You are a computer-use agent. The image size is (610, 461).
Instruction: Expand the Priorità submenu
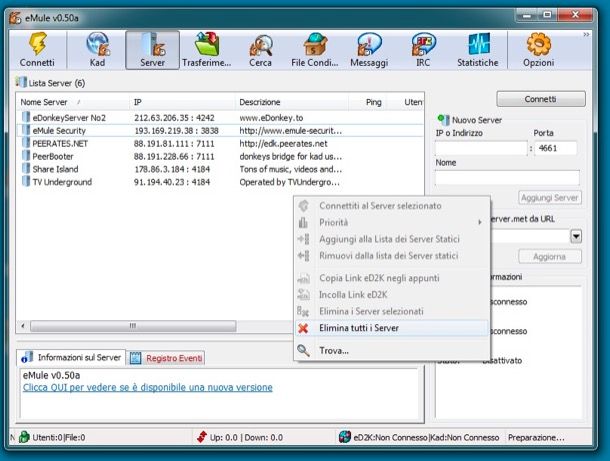click(x=392, y=223)
